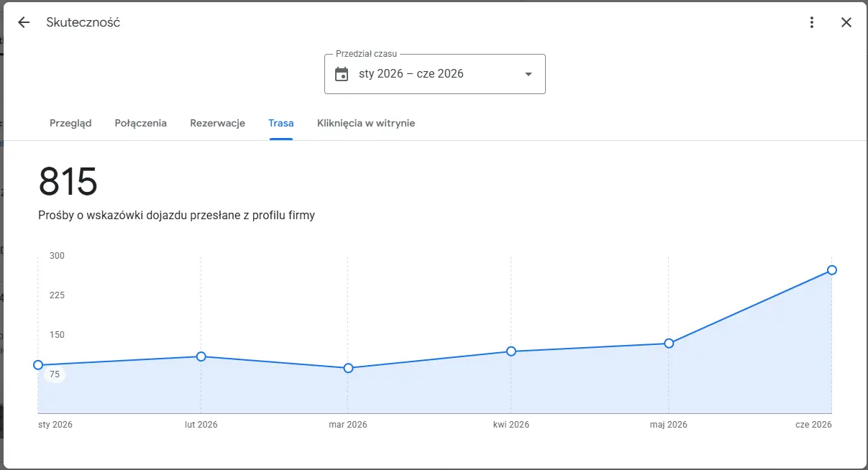
Task: Click the 'lut 2026' x-axis label
Action: [201, 425]
